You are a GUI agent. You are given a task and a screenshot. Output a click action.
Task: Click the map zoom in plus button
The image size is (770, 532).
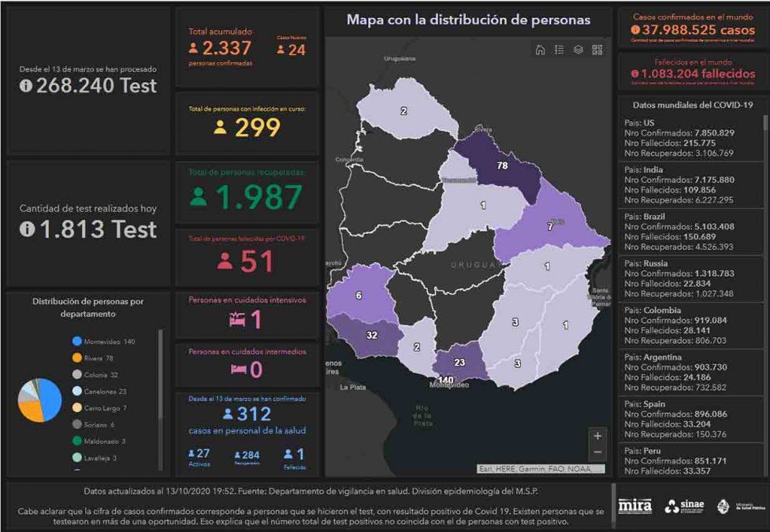(x=597, y=436)
